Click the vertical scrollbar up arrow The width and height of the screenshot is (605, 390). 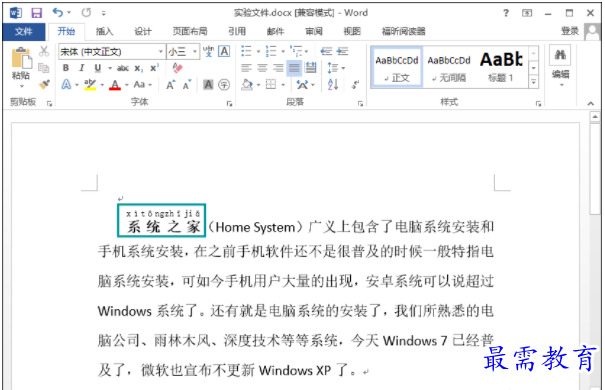pos(595,117)
